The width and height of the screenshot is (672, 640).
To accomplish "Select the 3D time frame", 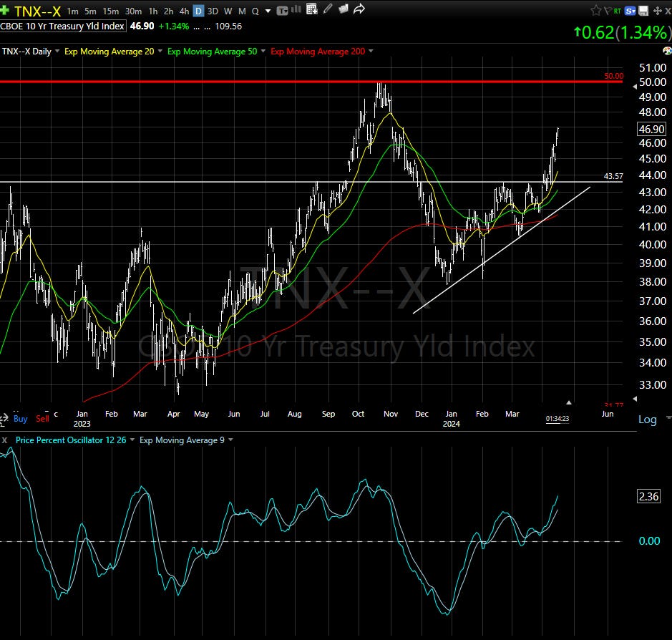I will pyautogui.click(x=213, y=11).
